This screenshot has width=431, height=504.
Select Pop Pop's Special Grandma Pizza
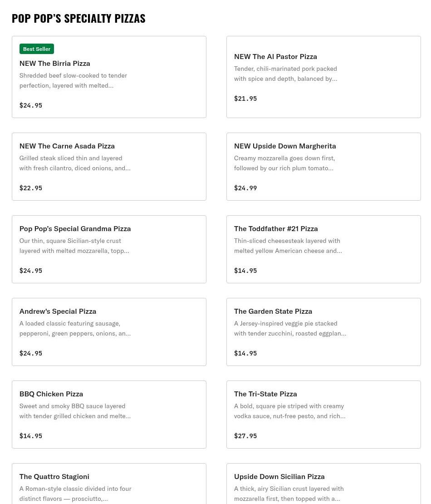click(x=109, y=249)
